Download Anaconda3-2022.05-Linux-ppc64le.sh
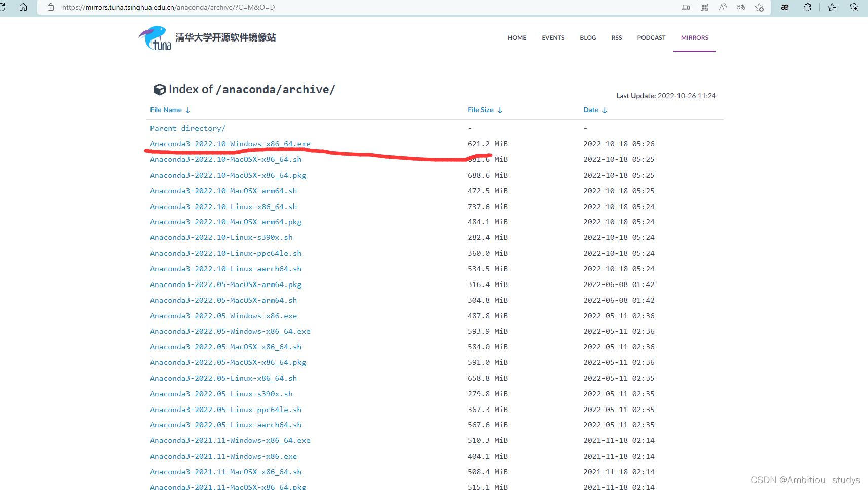This screenshot has width=868, height=490. (225, 410)
